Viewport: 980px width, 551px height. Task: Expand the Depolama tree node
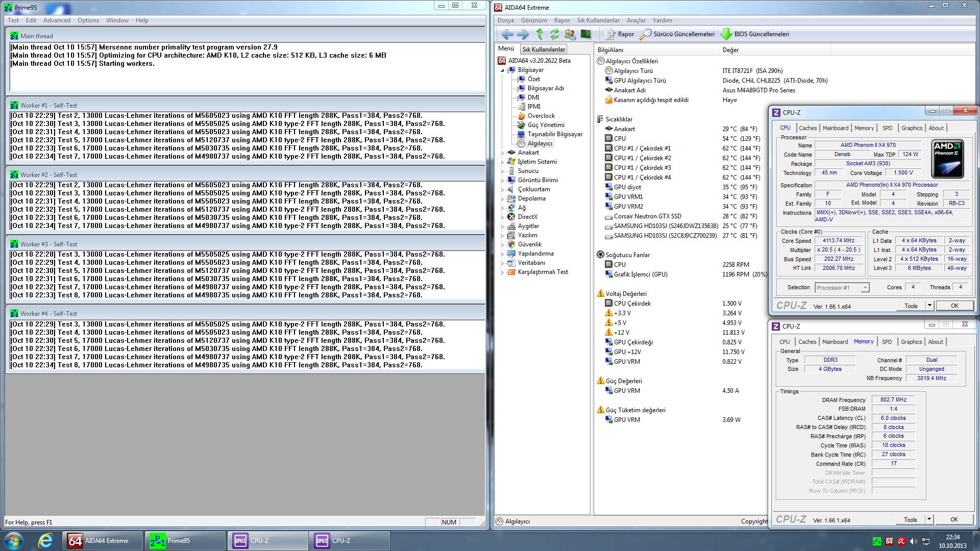pos(503,199)
